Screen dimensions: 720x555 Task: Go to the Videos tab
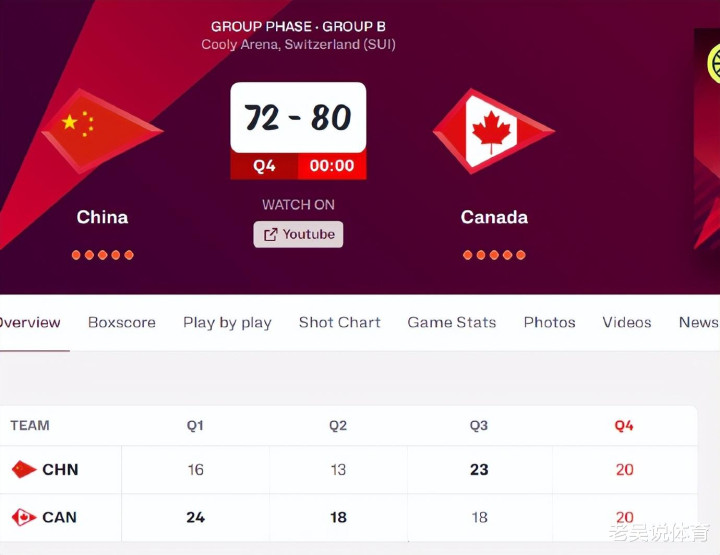[627, 322]
